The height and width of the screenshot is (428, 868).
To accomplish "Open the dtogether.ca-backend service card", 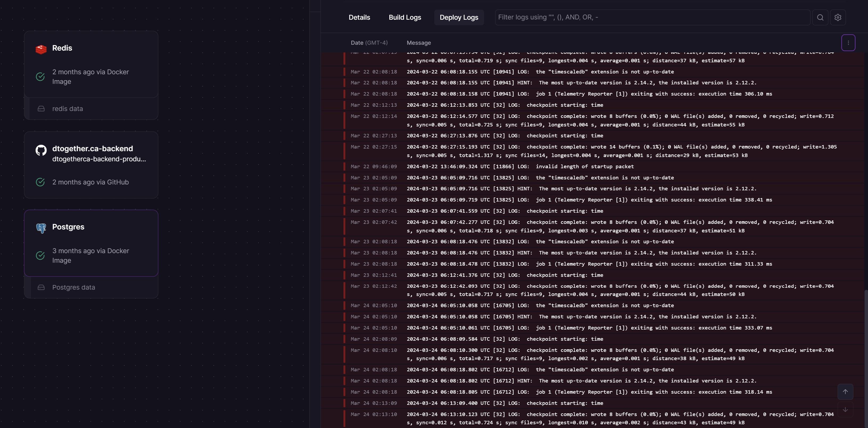I will (x=91, y=165).
